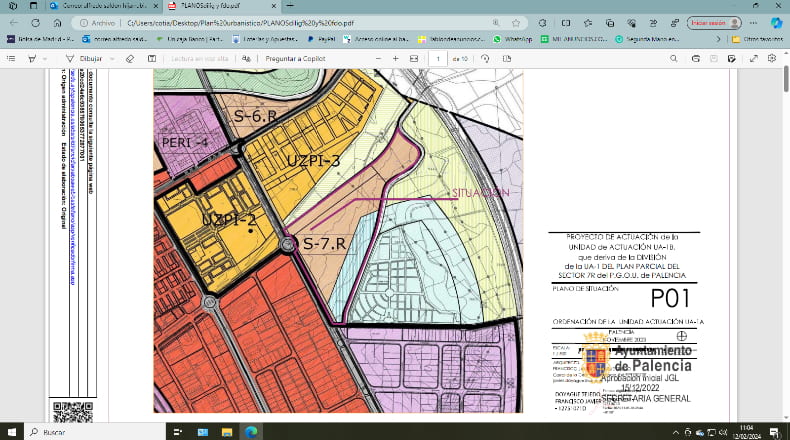Open Acceso online bookmark
This screenshot has height=440, width=790.
click(376, 39)
